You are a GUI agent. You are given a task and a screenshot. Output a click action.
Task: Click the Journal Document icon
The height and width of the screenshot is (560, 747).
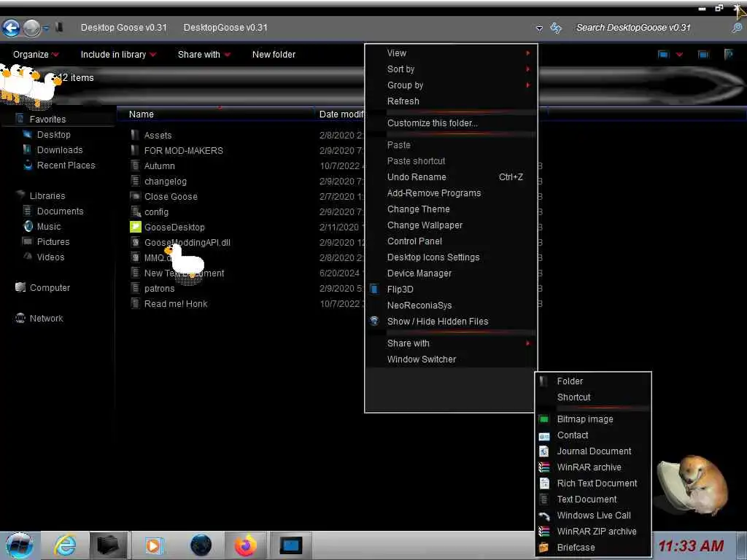tap(544, 451)
